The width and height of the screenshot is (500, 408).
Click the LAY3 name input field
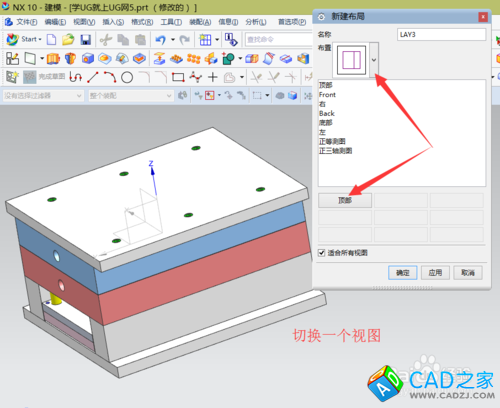[441, 35]
